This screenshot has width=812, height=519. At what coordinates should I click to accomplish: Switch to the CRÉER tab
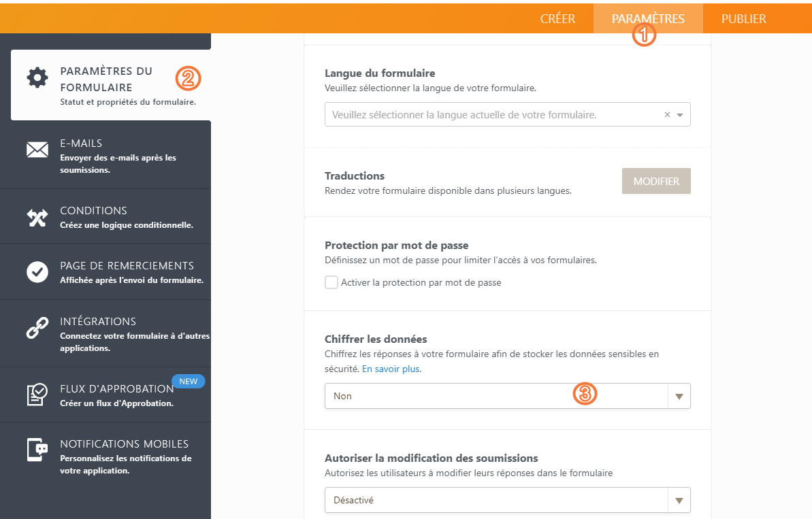tap(558, 18)
